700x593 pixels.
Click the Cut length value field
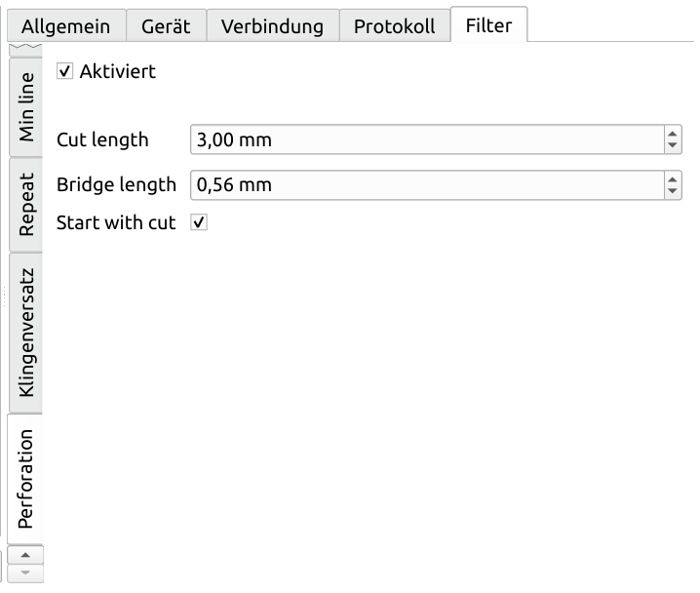427,139
